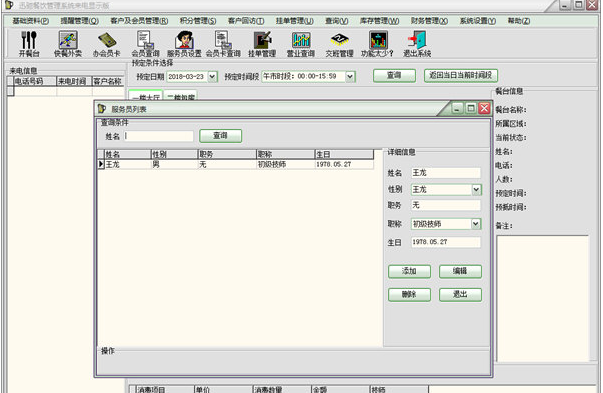Expand the 预定日期 date dropdown
Screen dimensions: 603x393
[x=212, y=77]
